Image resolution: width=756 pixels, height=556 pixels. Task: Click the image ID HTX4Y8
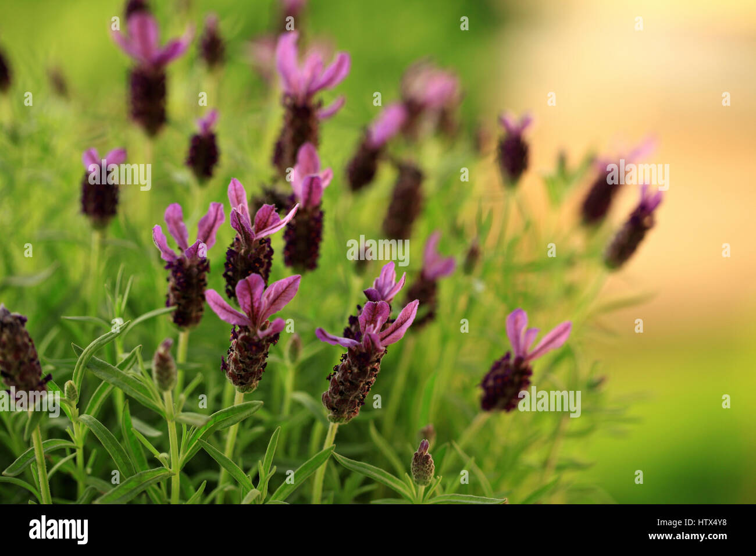[704, 522]
